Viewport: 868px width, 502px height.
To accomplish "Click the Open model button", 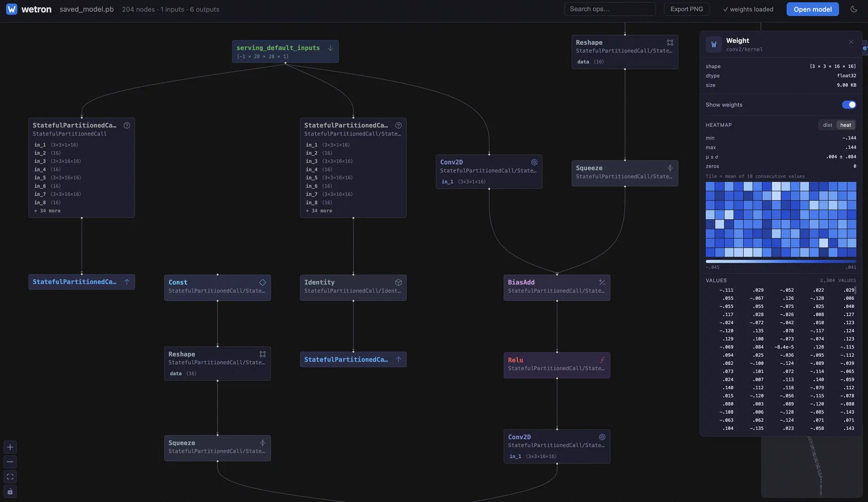I will click(x=813, y=9).
